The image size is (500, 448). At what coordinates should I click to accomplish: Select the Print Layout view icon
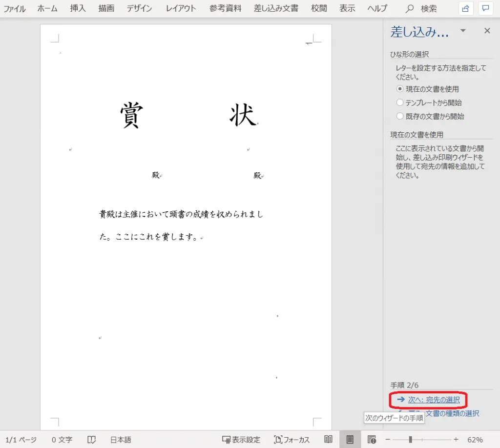point(350,439)
